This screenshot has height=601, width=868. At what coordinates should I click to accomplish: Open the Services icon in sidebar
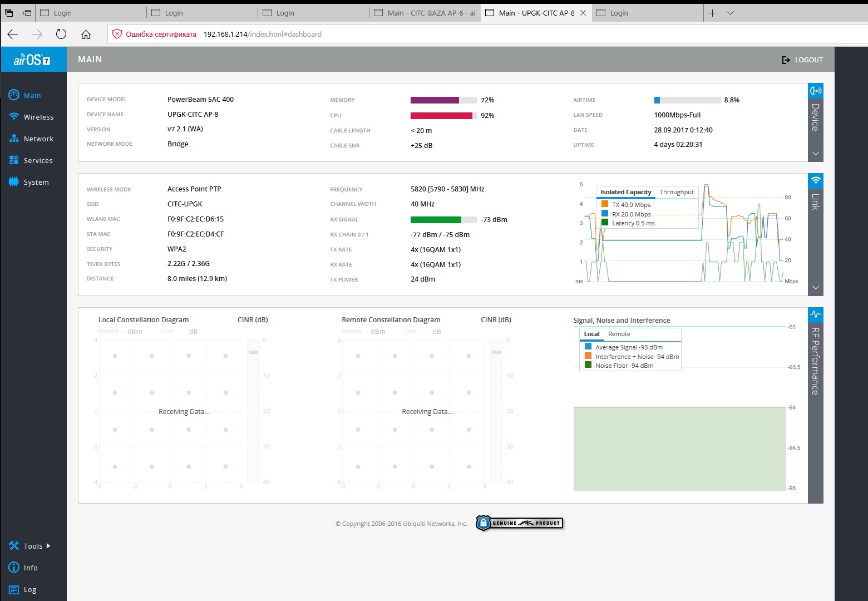click(x=14, y=160)
